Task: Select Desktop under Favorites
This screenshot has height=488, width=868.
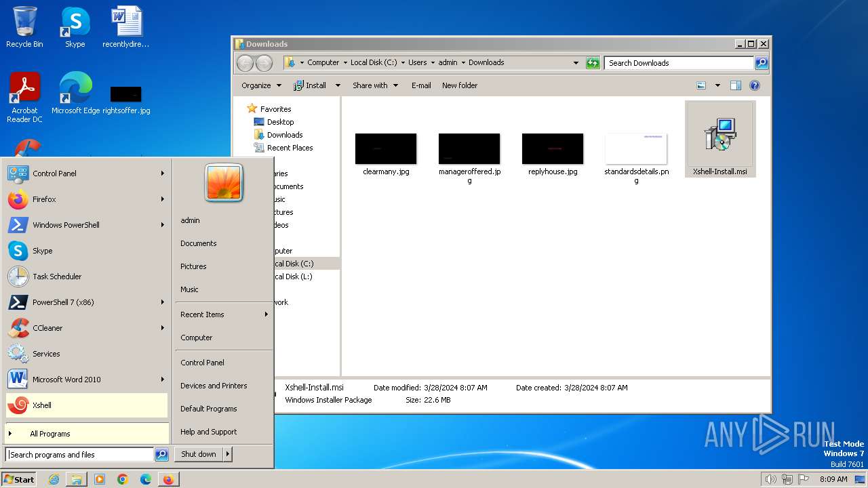Action: tap(274, 122)
